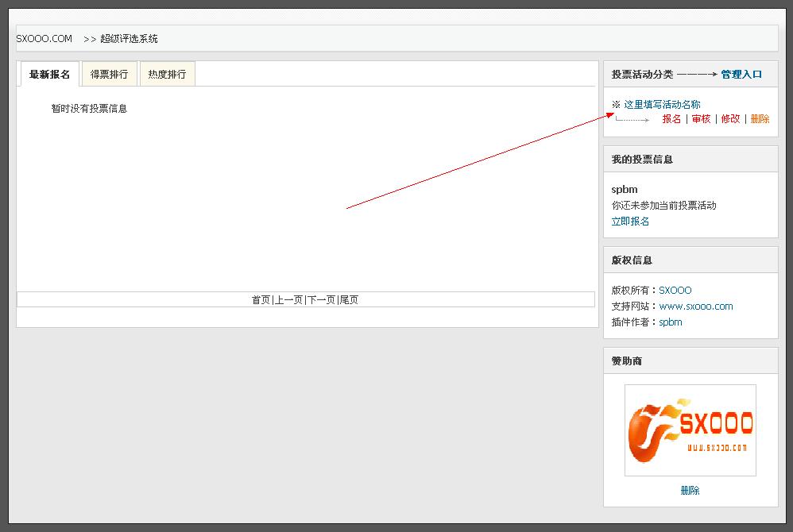Open the 管理入口 admin link
The height and width of the screenshot is (532, 793).
[x=741, y=75]
